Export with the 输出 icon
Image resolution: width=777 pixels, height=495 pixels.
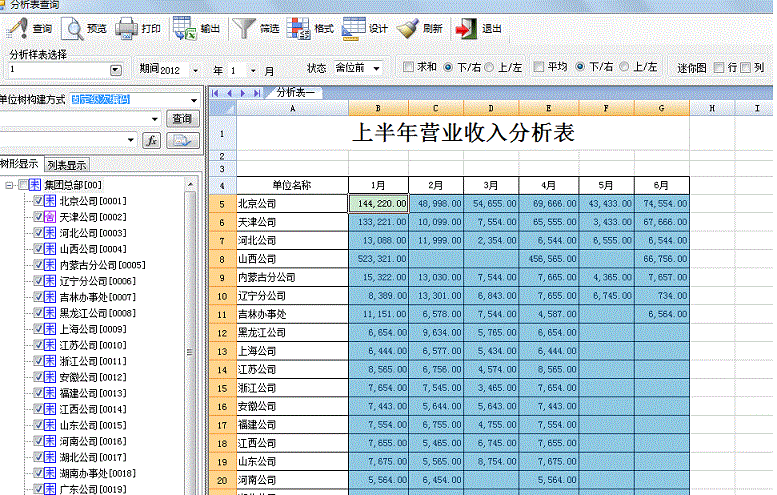coord(184,28)
